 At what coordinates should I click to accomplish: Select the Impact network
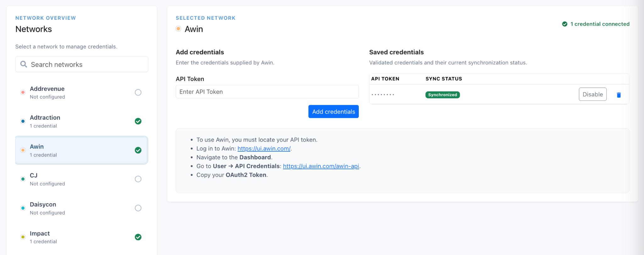(82, 237)
